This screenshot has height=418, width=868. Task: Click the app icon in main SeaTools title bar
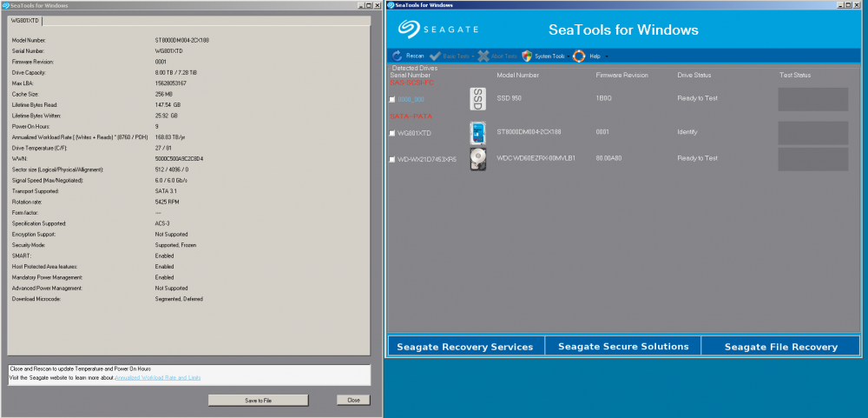[x=391, y=5]
